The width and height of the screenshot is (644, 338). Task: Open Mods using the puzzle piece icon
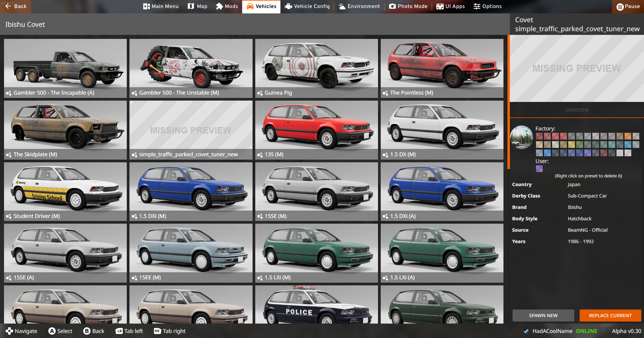[219, 6]
